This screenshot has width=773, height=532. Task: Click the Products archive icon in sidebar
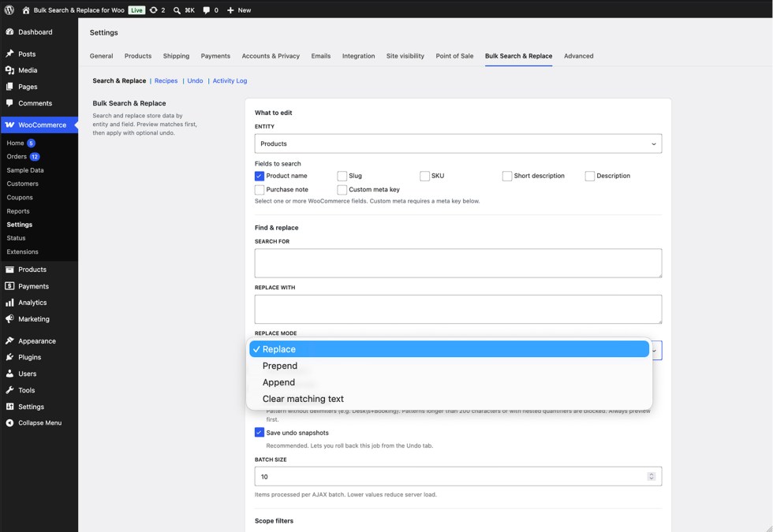[9, 270]
